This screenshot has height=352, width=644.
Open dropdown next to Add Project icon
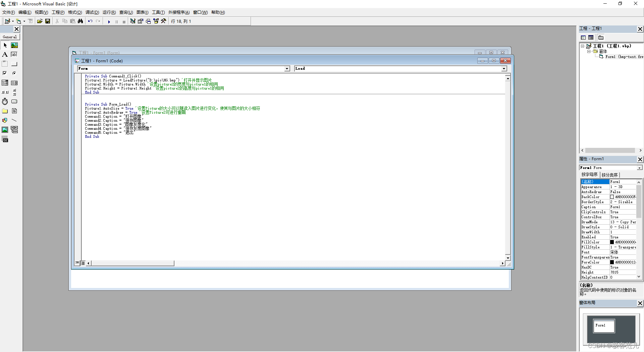pos(13,21)
